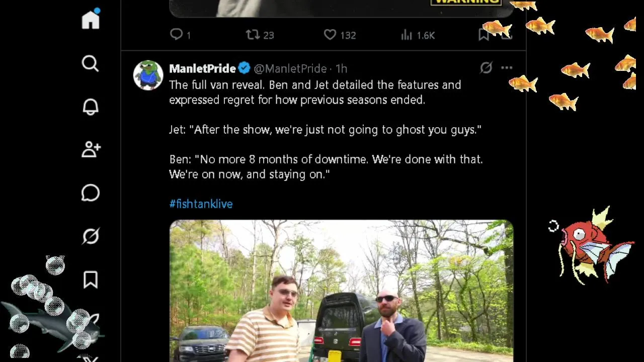Open Grok from the left sidebar
The height and width of the screenshot is (362, 644).
[91, 236]
